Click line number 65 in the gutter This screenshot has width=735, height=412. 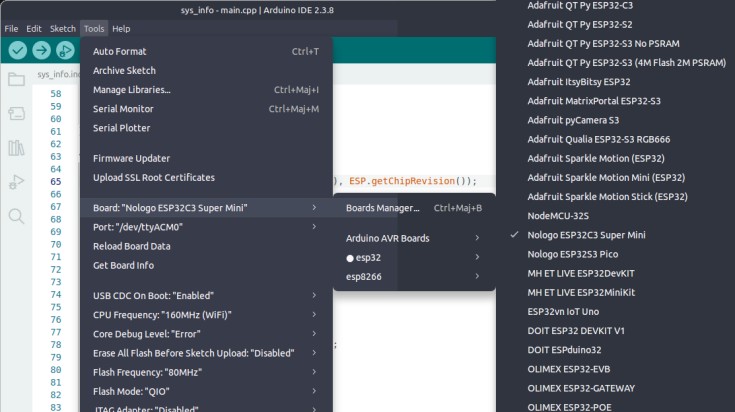pos(56,181)
